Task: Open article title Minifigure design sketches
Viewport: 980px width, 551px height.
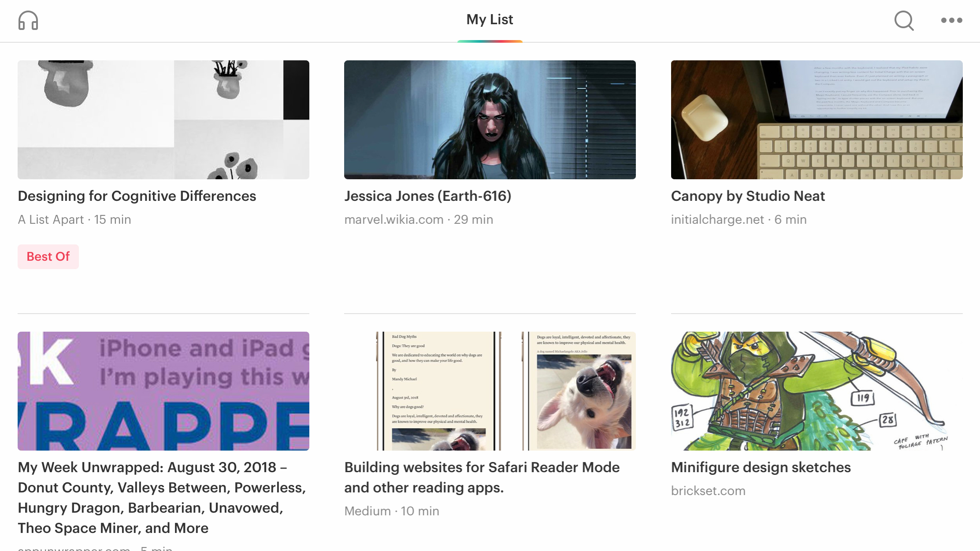Action: (x=761, y=467)
